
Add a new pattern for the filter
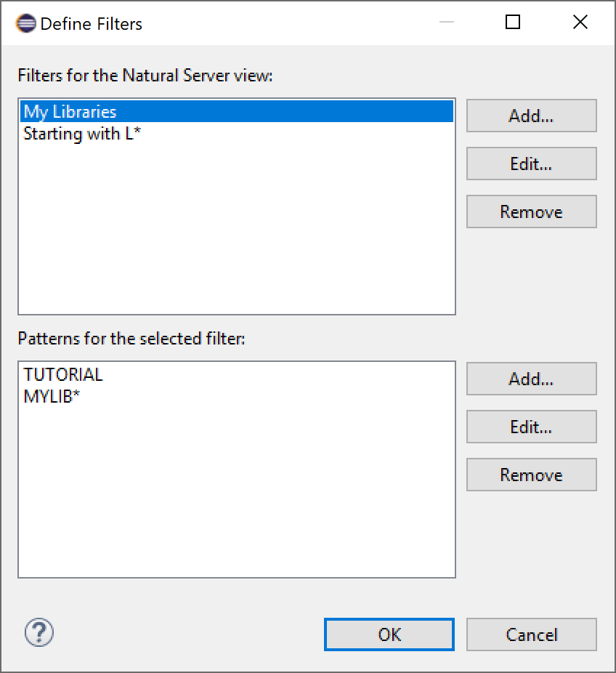pos(531,379)
